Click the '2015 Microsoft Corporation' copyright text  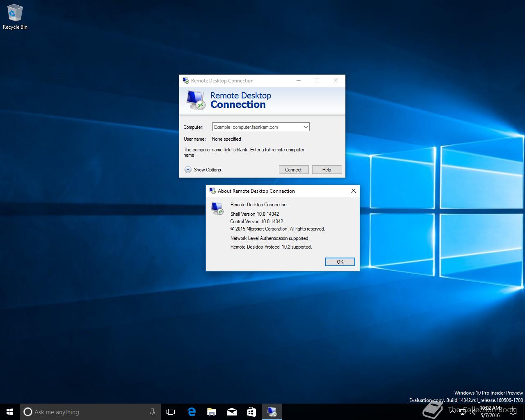coord(278,229)
